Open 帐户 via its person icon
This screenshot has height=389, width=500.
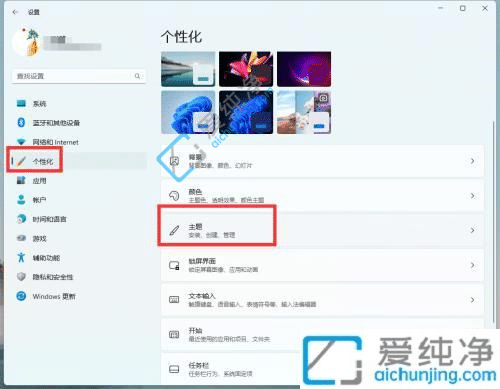[x=21, y=200]
